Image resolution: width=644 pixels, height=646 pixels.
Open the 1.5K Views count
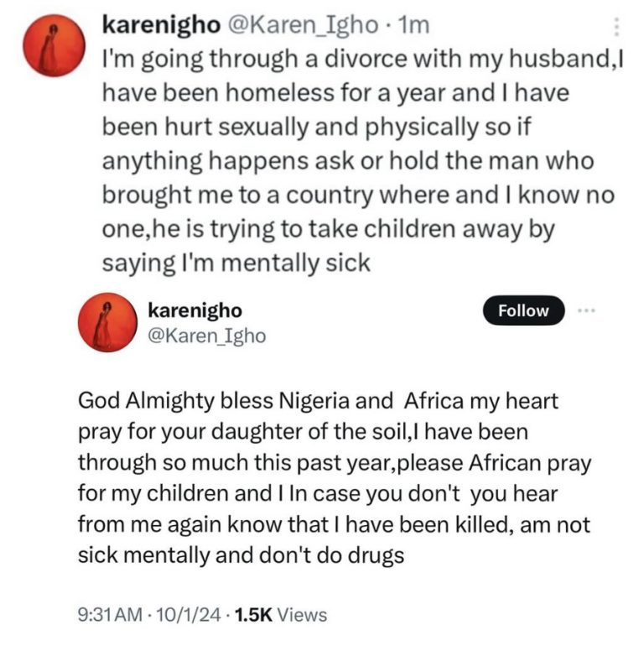(282, 615)
